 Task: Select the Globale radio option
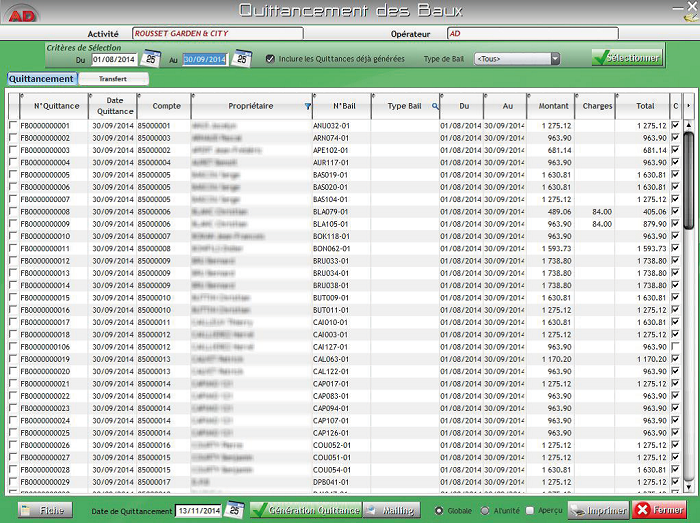coord(440,510)
